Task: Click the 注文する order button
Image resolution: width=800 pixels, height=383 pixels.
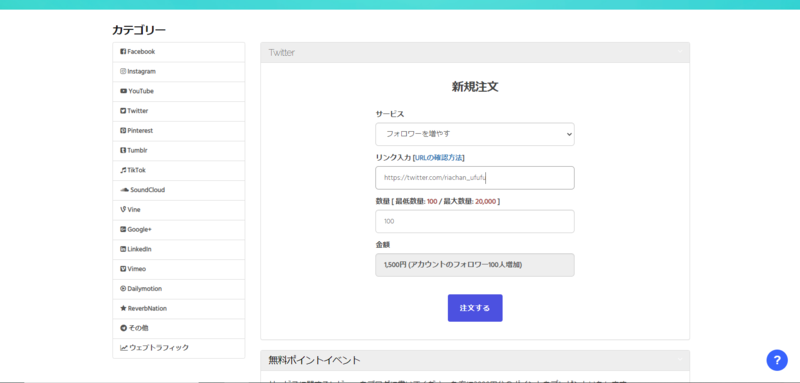Action: tap(475, 308)
